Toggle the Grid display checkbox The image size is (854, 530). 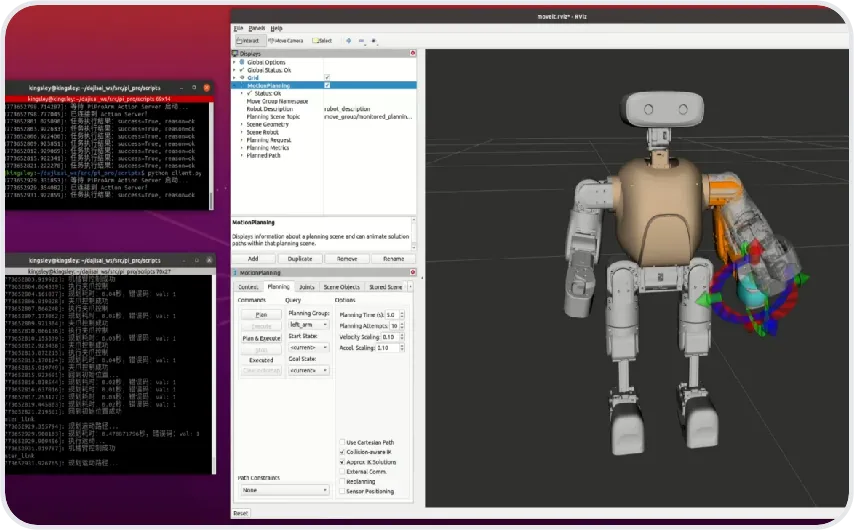tap(327, 78)
